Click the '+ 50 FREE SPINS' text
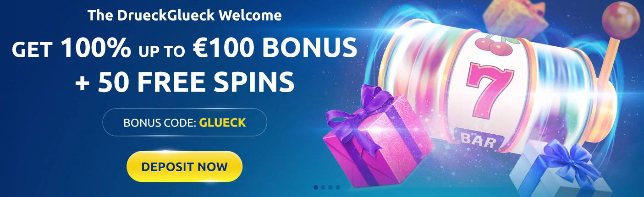 [x=184, y=81]
